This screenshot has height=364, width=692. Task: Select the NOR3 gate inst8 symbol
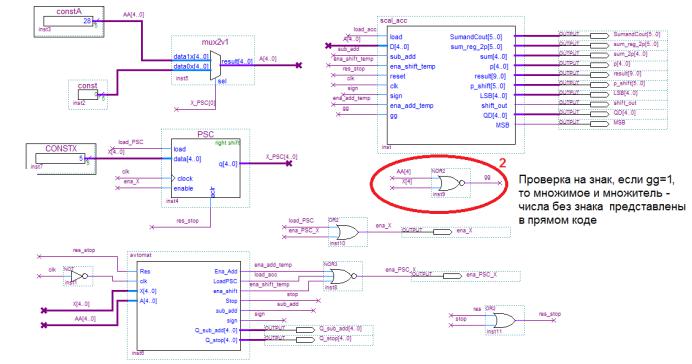344,277
